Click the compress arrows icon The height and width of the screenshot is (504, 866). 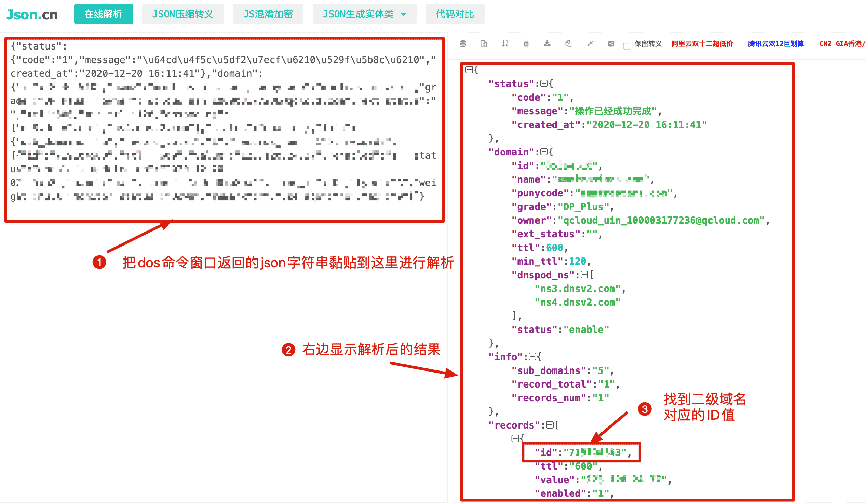pyautogui.click(x=590, y=44)
